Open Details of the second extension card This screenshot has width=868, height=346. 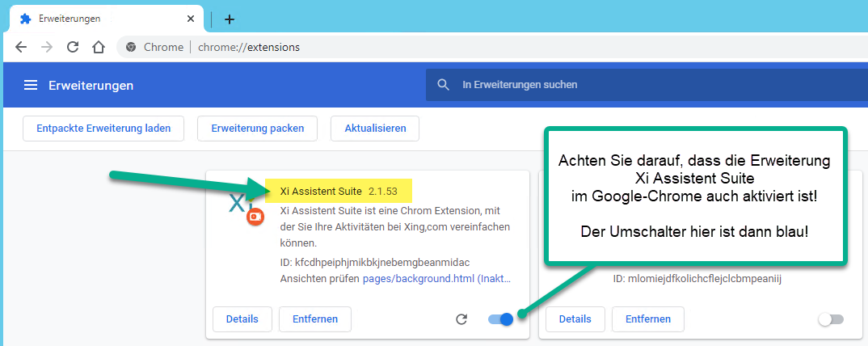click(575, 319)
